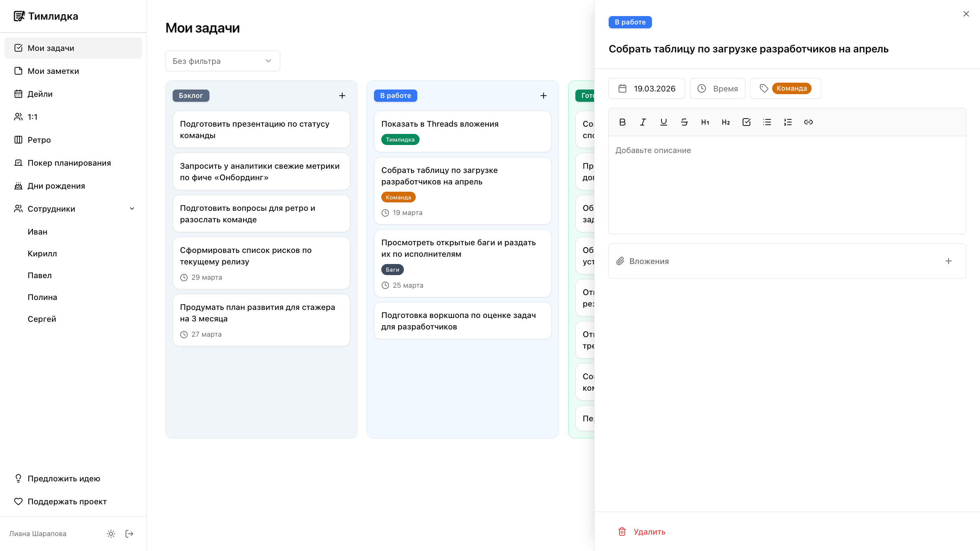Apply italic formatting in description editor
This screenshot has width=980, height=551.
(x=643, y=122)
